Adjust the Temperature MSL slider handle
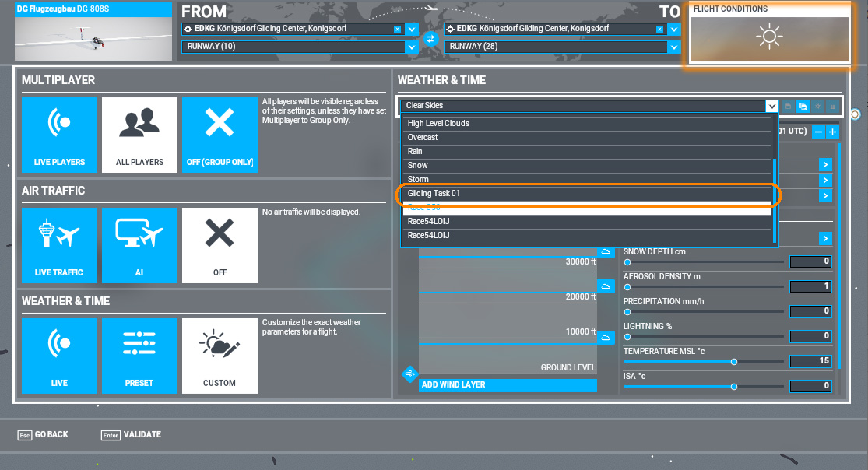Viewport: 868px width, 470px height. pos(734,362)
